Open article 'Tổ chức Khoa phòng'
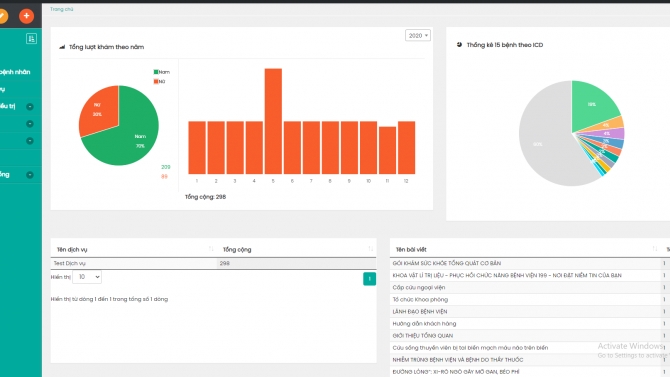Viewport: 670px width, 377px height. 420,299
